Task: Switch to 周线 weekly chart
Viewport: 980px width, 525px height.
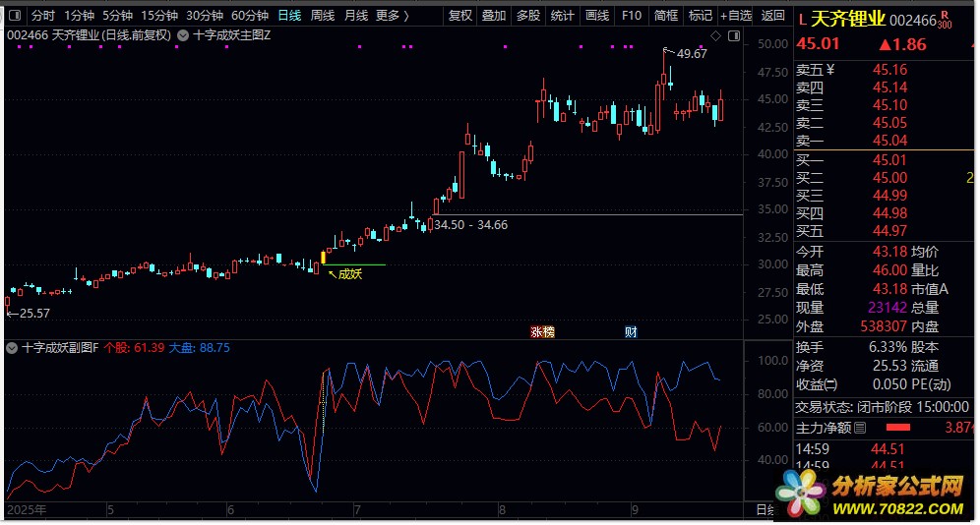Action: click(323, 15)
